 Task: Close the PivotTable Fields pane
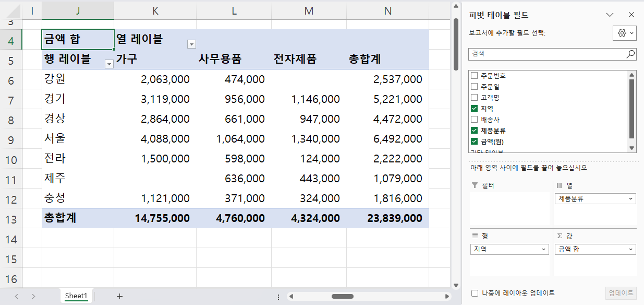[631, 15]
